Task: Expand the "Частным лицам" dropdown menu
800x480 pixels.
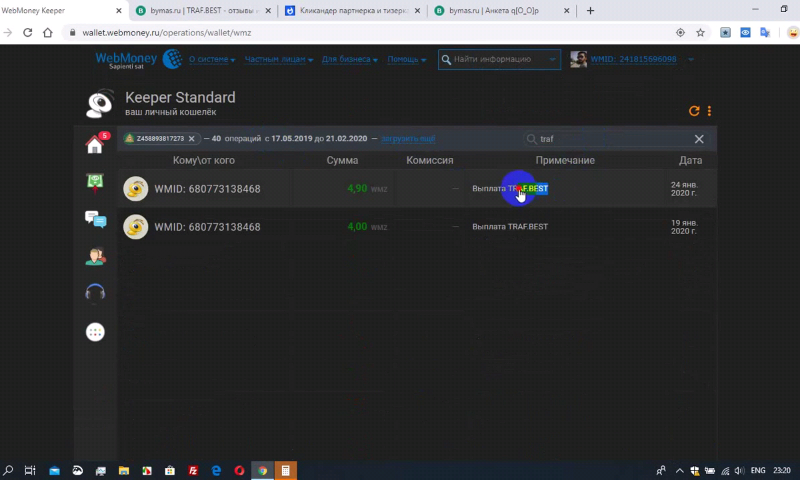Action: click(x=277, y=60)
